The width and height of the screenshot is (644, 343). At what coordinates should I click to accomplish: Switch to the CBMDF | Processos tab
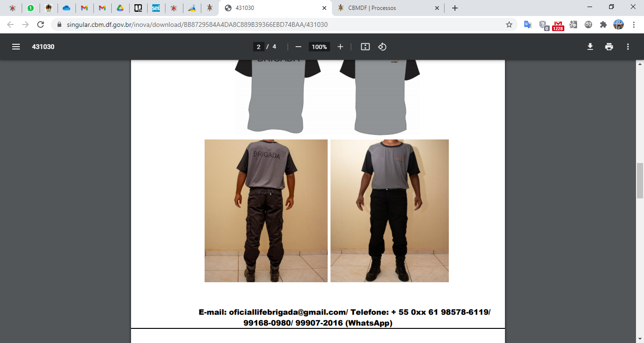388,8
